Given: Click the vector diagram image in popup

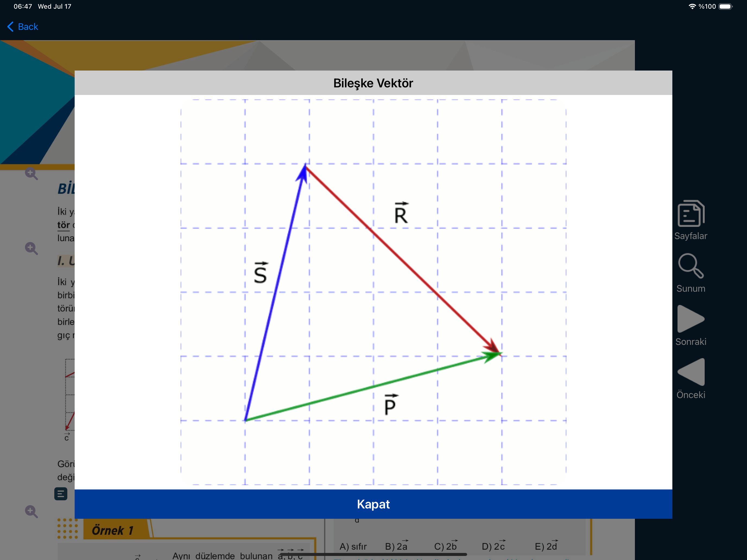Looking at the screenshot, I should [373, 292].
